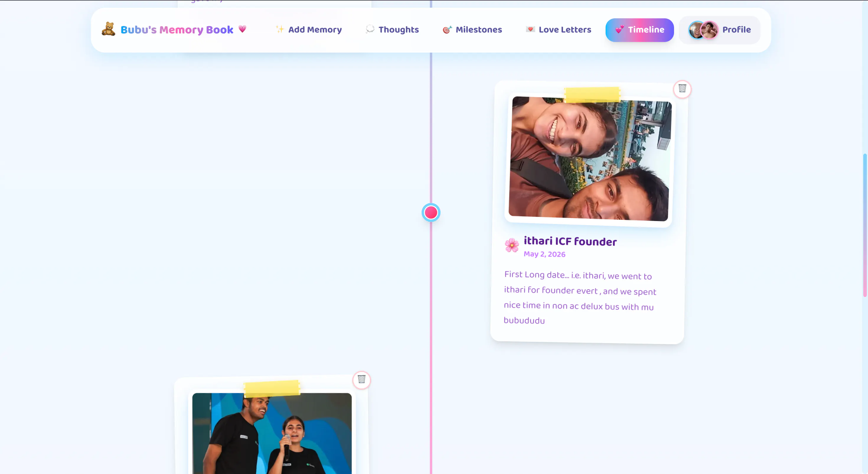Click the teddy bear logo icon
868x474 pixels.
(109, 29)
